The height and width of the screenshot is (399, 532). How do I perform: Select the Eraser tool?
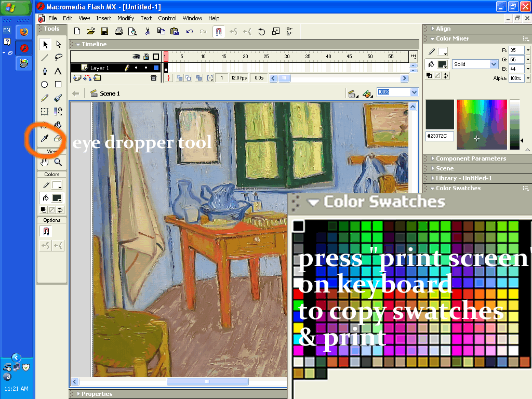tap(58, 138)
